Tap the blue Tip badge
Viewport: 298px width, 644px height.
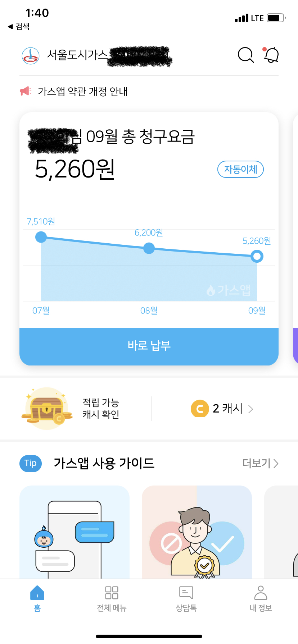pyautogui.click(x=31, y=463)
